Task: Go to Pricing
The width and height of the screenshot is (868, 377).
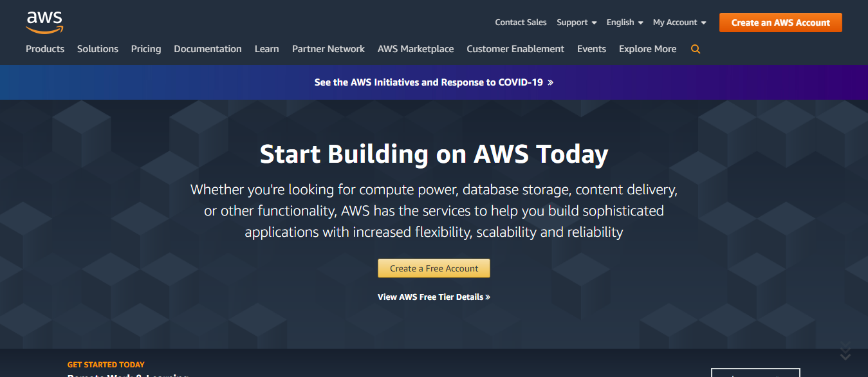Action: (x=146, y=49)
